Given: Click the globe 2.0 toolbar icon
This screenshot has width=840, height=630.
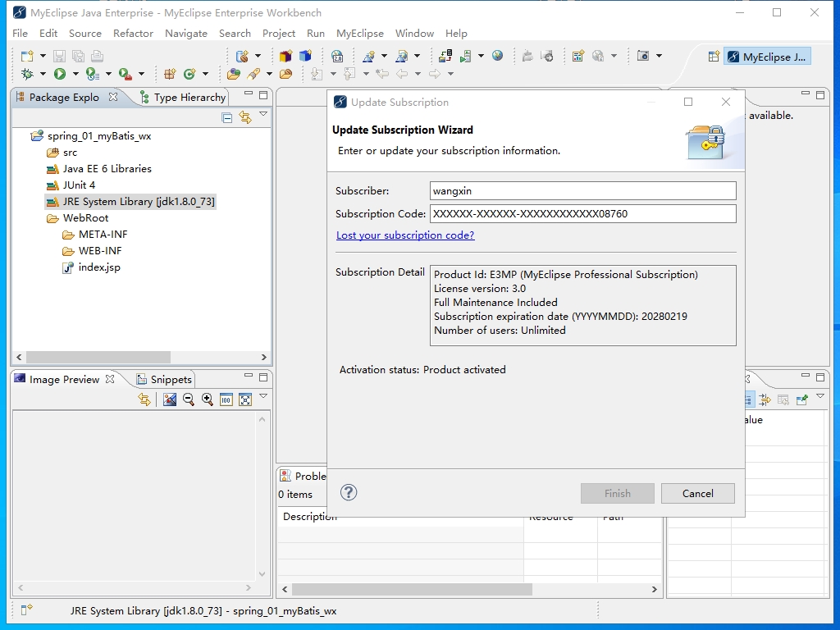Looking at the screenshot, I should point(337,56).
